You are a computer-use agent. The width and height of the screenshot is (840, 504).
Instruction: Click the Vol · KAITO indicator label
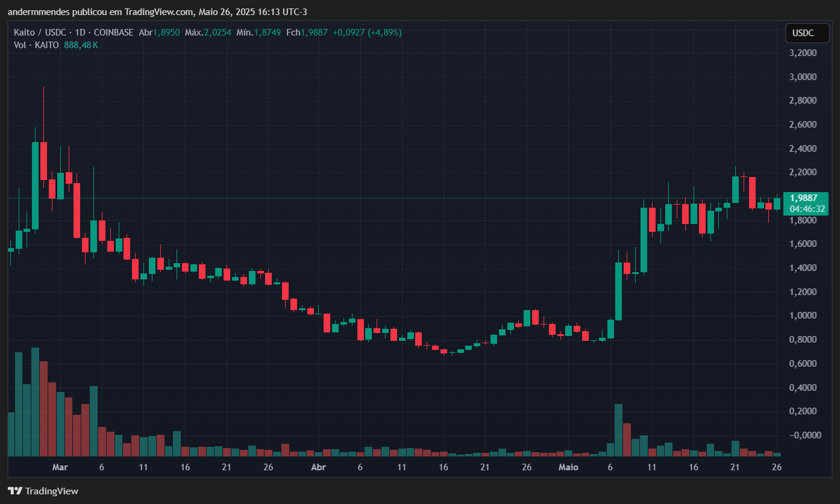pyautogui.click(x=36, y=45)
